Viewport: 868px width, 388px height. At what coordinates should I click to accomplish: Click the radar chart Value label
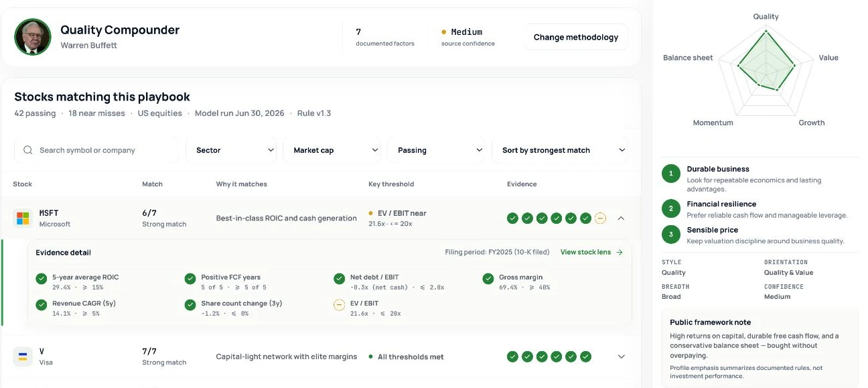click(828, 58)
